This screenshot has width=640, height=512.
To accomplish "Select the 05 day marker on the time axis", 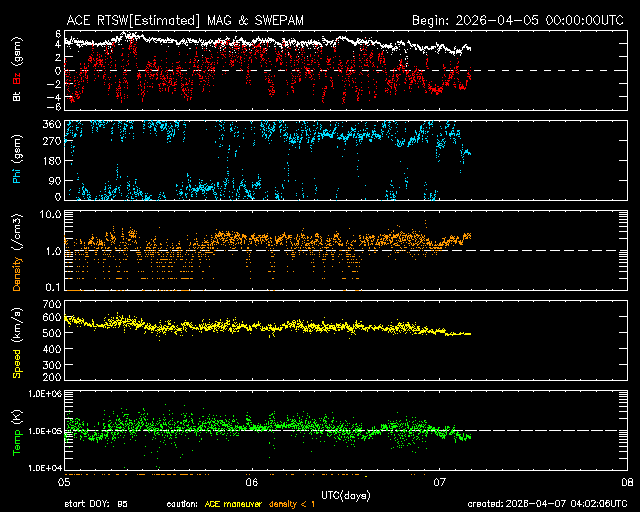I will pos(64,481).
